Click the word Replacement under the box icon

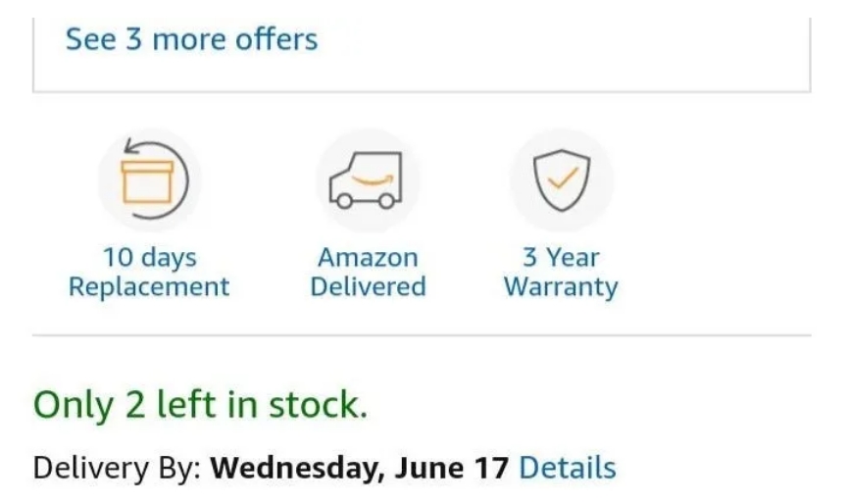(149, 287)
